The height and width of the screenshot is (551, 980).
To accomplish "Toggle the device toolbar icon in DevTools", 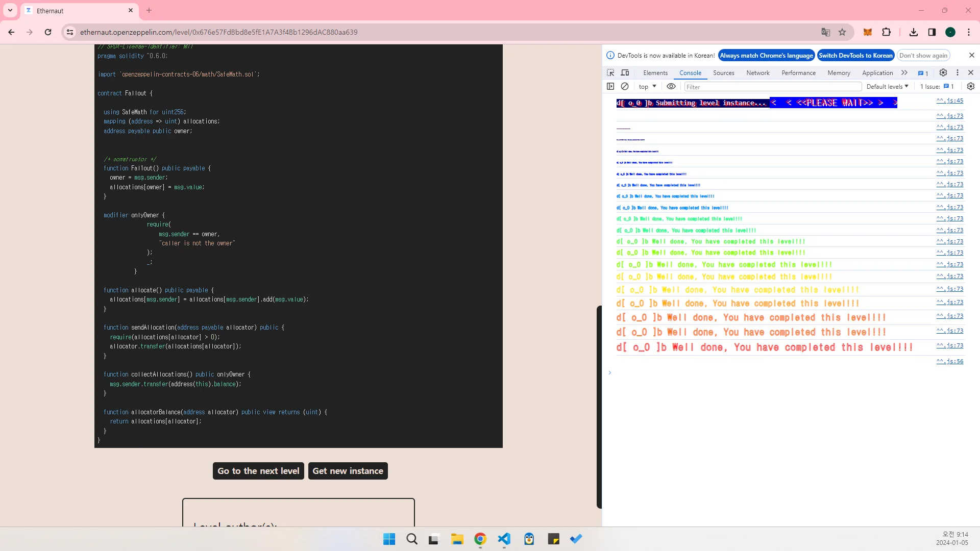I will tap(625, 72).
